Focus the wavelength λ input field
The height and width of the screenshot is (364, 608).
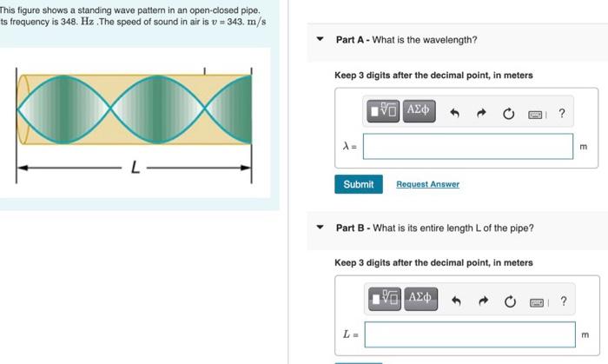[468, 146]
